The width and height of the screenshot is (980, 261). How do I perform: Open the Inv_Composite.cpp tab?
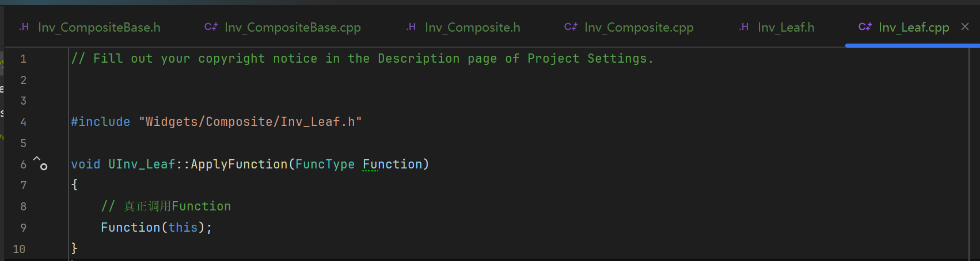[639, 27]
